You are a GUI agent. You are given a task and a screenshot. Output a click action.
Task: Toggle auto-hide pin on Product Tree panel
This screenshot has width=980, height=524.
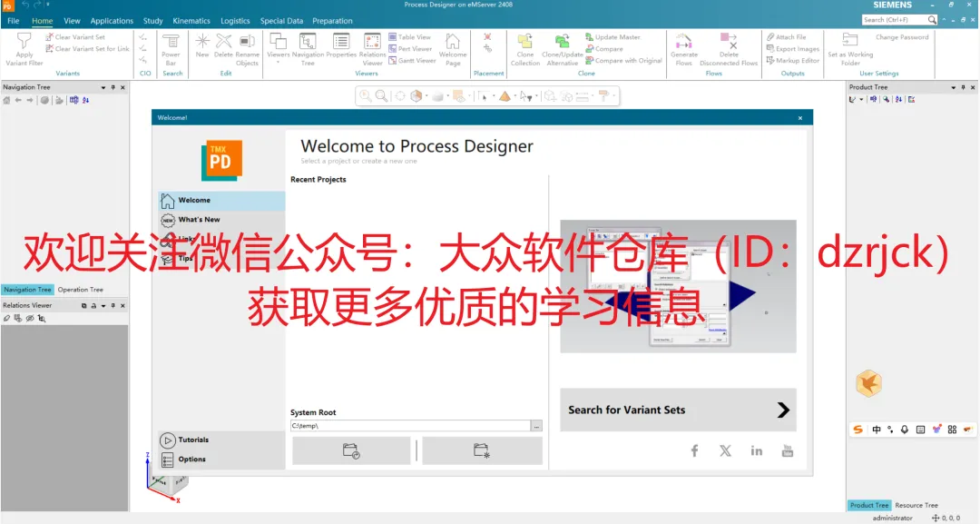click(963, 87)
